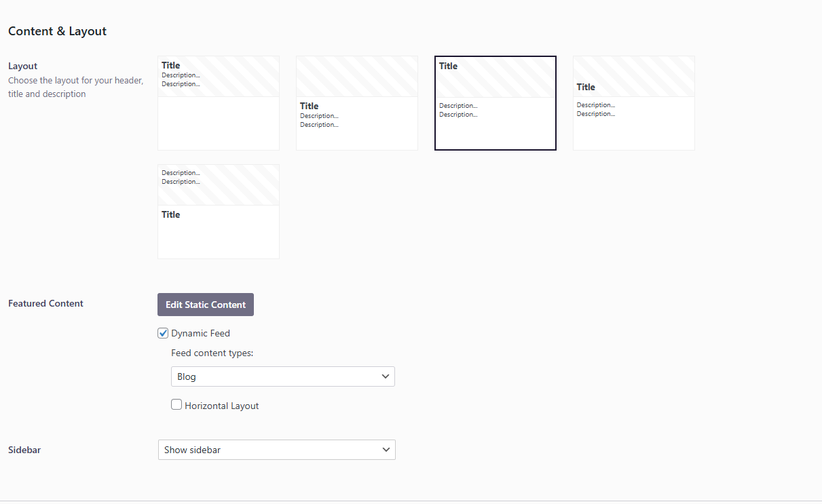
Task: Click the chevron arrow on the Blog dropdown
Action: click(386, 376)
